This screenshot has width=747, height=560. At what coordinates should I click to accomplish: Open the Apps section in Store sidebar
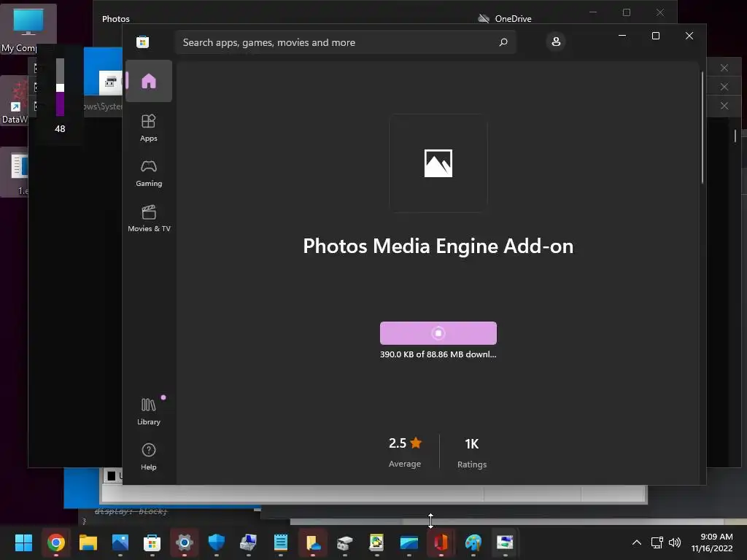click(x=149, y=128)
